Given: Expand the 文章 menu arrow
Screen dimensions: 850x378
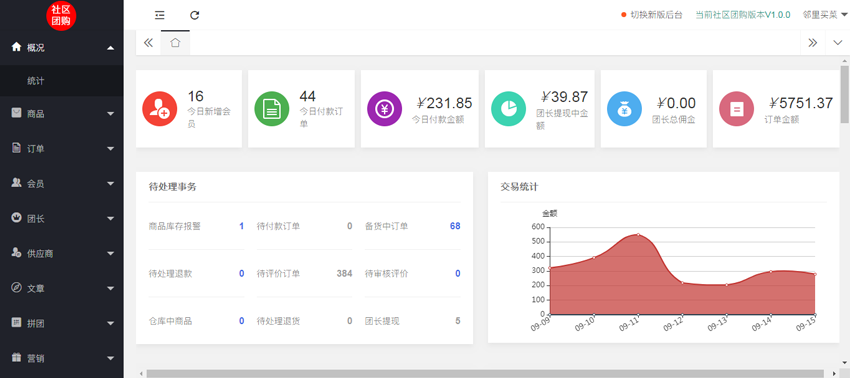Looking at the screenshot, I should coord(111,289).
